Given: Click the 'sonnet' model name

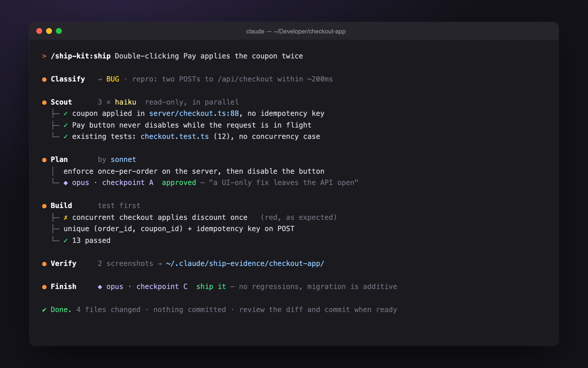Looking at the screenshot, I should click(x=123, y=159).
